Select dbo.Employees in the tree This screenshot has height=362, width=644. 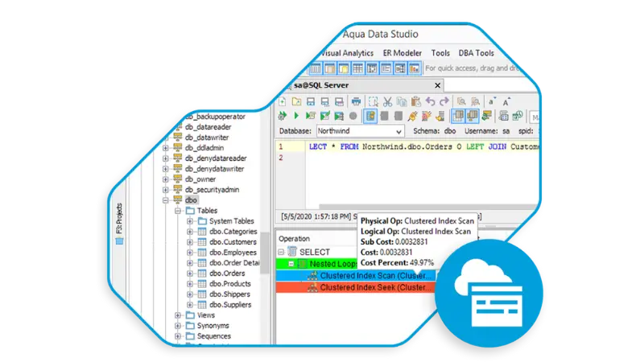click(233, 253)
